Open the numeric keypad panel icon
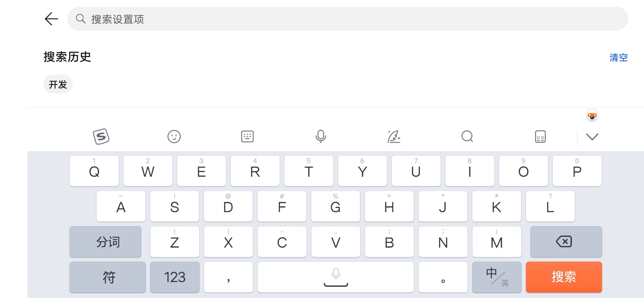The height and width of the screenshot is (298, 644). (x=540, y=137)
